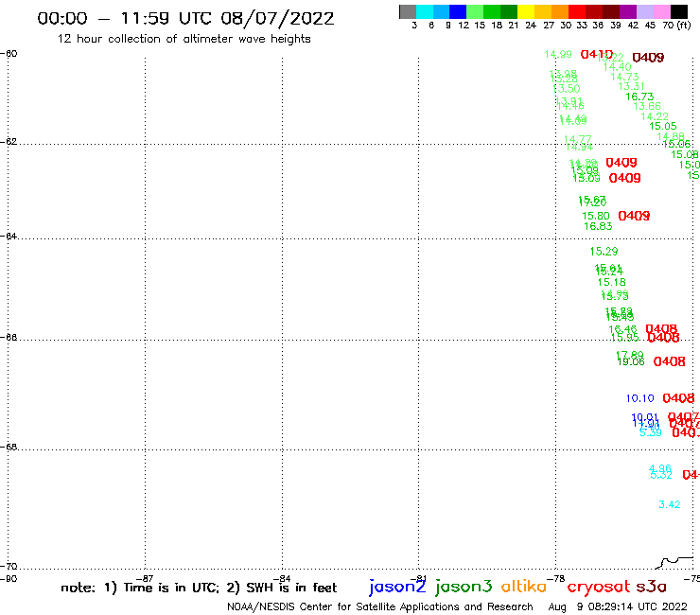Click the red 0408 label beside 10.10

pos(678,398)
